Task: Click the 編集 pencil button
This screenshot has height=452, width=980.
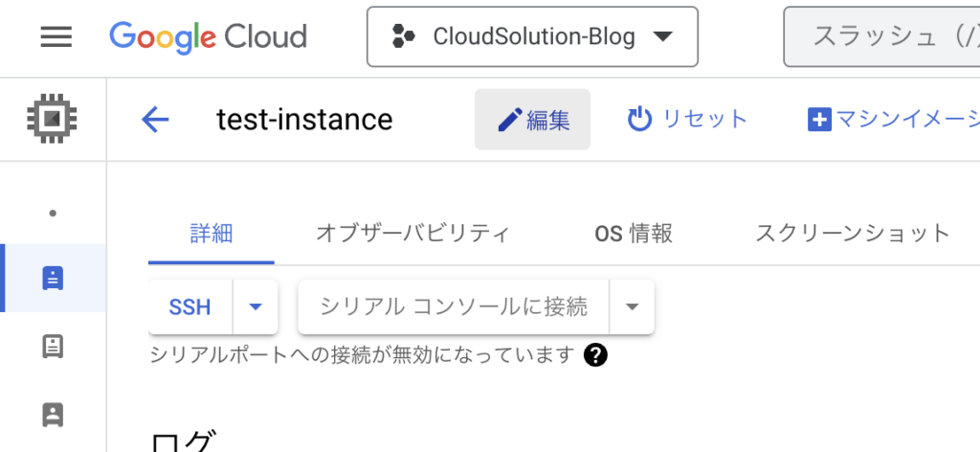Action: coord(532,120)
